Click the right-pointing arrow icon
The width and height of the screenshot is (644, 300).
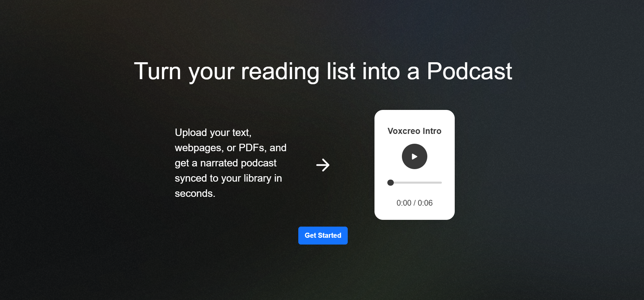tap(323, 165)
